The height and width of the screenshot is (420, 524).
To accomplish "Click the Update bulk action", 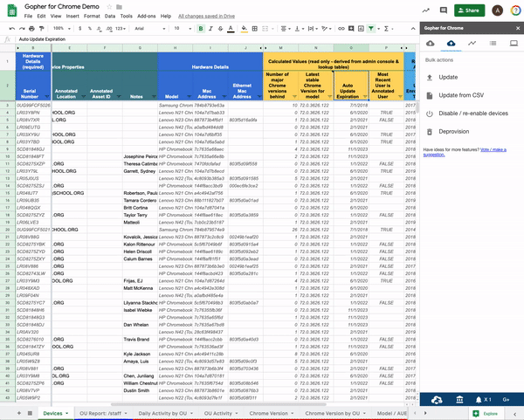I will click(x=448, y=77).
